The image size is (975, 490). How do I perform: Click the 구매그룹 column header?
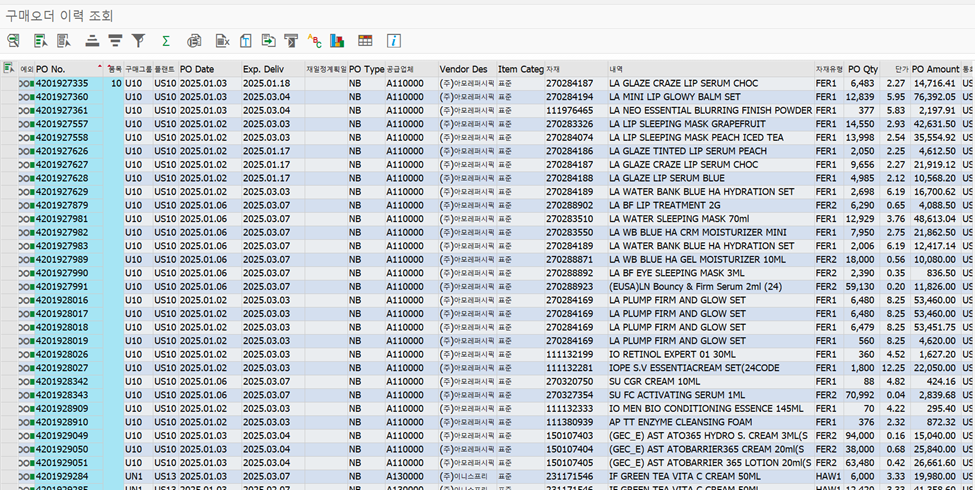click(138, 69)
